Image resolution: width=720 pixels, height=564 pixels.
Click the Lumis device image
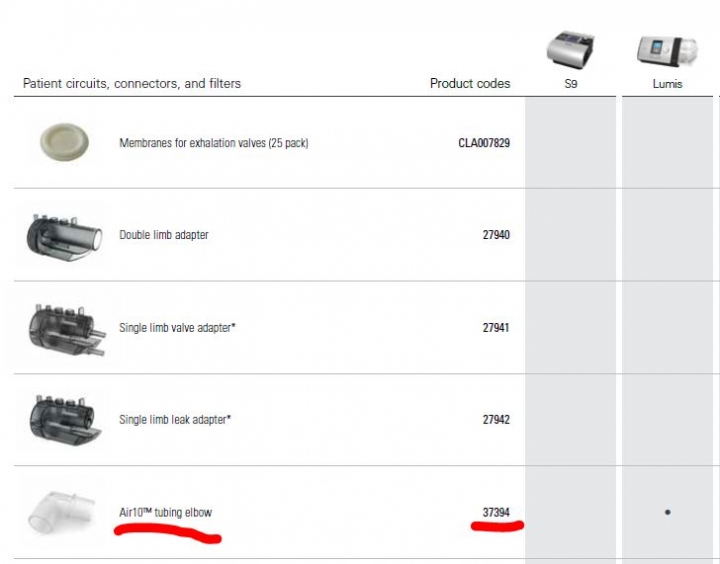pyautogui.click(x=667, y=51)
